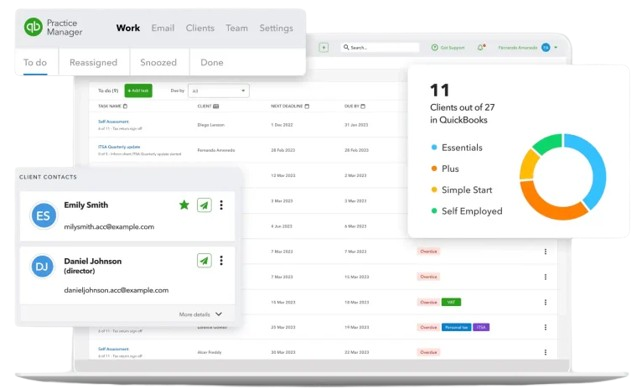This screenshot has width=642, height=389.
Task: Click the green VAT tag
Action: click(x=451, y=302)
